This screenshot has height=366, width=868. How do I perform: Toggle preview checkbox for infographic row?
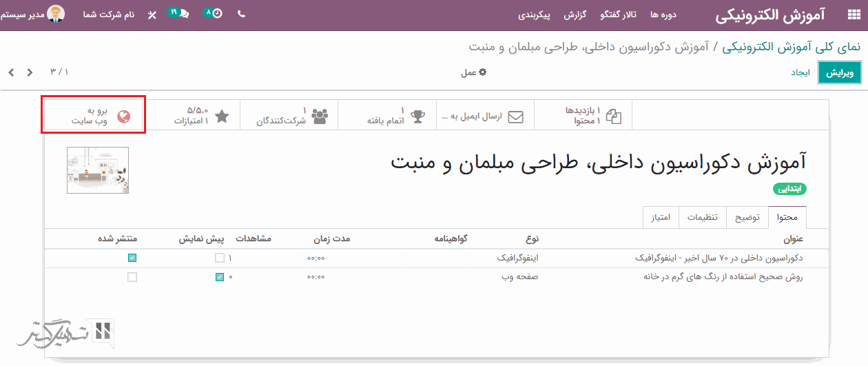pos(220,258)
